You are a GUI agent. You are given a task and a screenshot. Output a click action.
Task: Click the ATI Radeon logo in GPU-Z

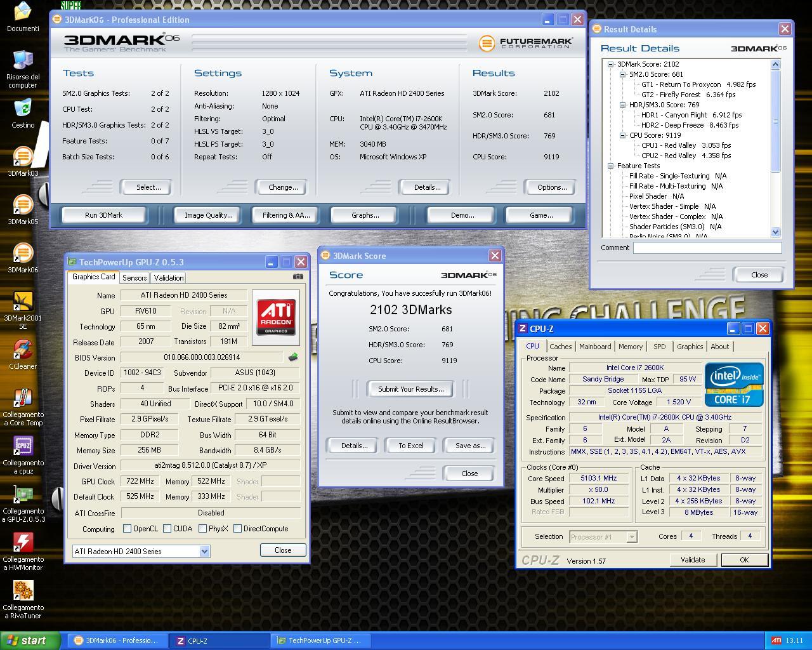(276, 317)
